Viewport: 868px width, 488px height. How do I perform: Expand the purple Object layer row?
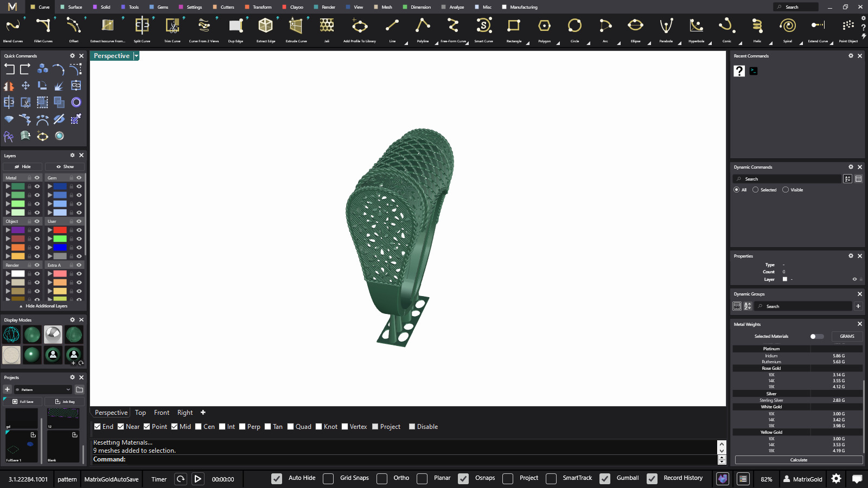click(8, 230)
